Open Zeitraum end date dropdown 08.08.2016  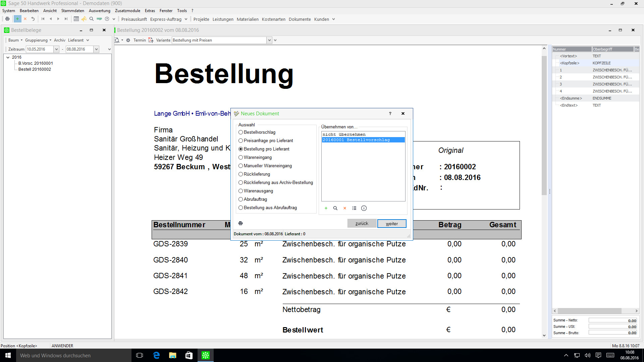pos(96,49)
